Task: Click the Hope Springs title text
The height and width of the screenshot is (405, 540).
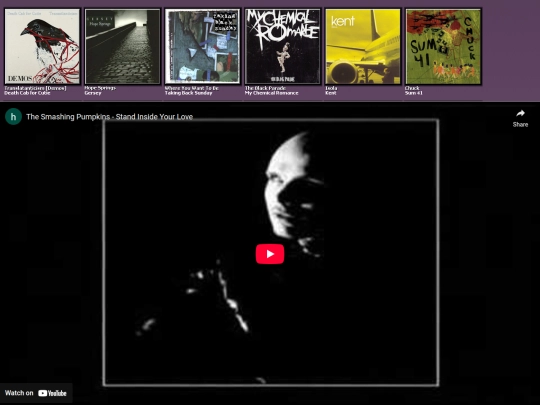Action: point(100,88)
